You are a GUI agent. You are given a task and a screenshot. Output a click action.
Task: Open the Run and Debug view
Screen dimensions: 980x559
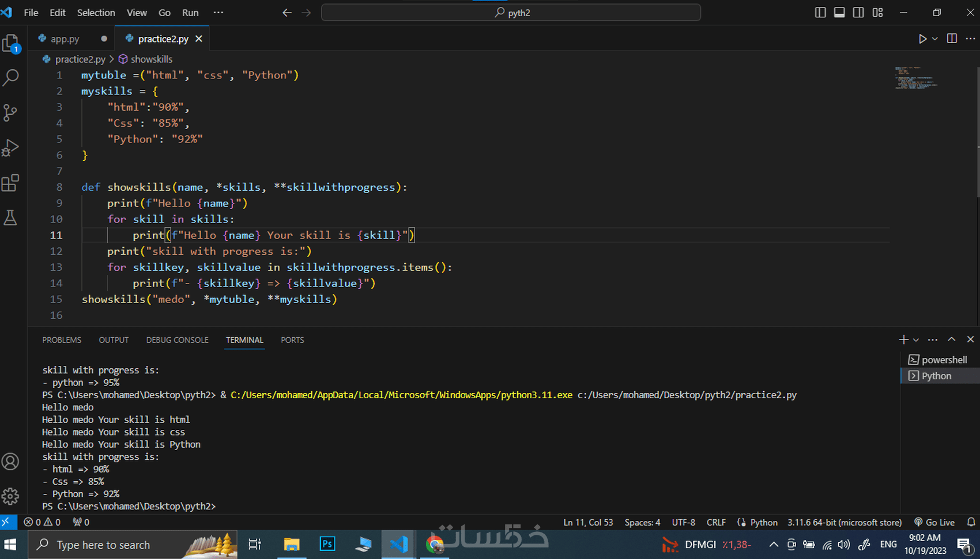(11, 148)
